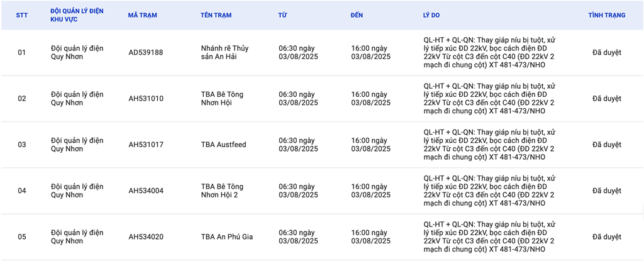
Task: Click Đã duyệt status for TBA Austfeed
Action: (x=606, y=145)
